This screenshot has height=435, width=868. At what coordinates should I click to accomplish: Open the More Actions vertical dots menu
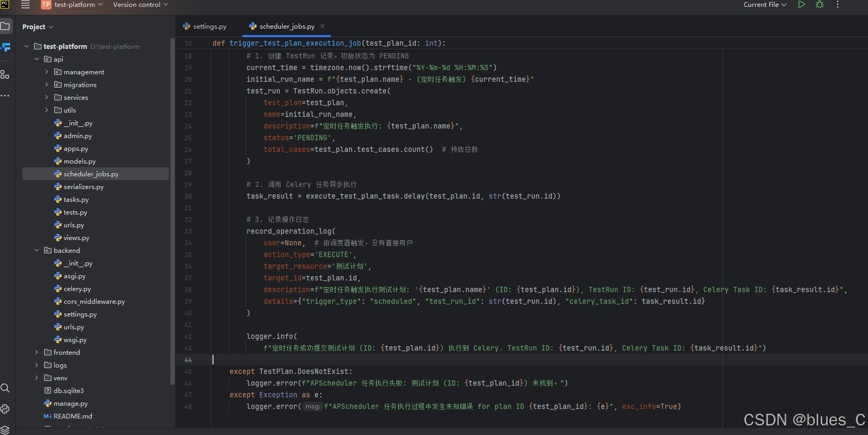coord(838,5)
